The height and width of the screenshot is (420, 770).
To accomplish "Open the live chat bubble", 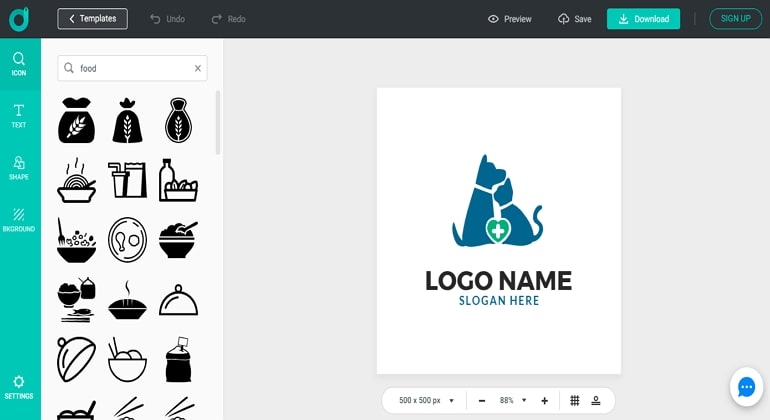I will [746, 387].
